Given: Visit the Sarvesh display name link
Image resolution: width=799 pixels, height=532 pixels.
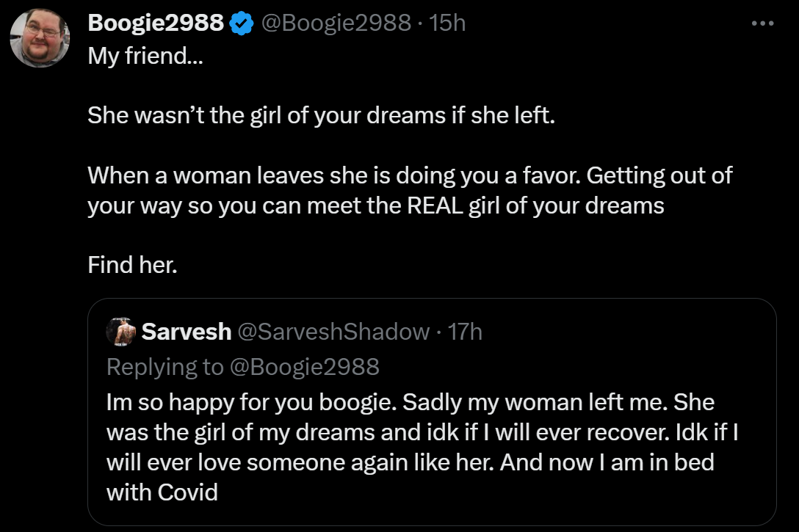Looking at the screenshot, I should tap(186, 332).
